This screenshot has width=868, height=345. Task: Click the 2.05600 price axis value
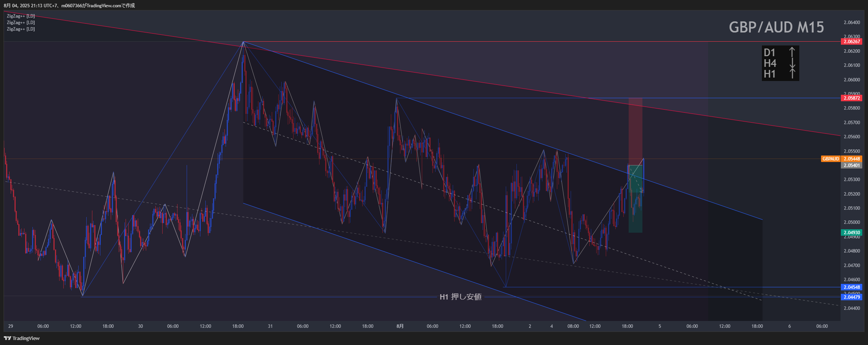tap(852, 137)
